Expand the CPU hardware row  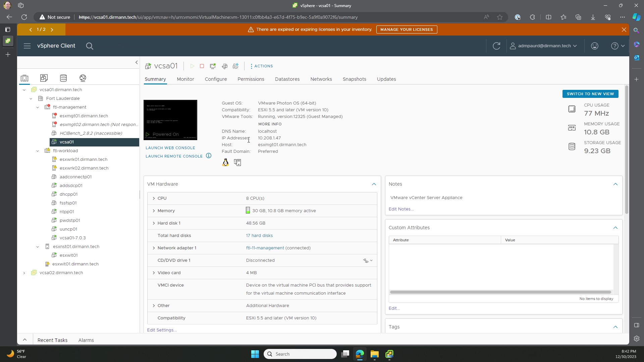pyautogui.click(x=154, y=198)
